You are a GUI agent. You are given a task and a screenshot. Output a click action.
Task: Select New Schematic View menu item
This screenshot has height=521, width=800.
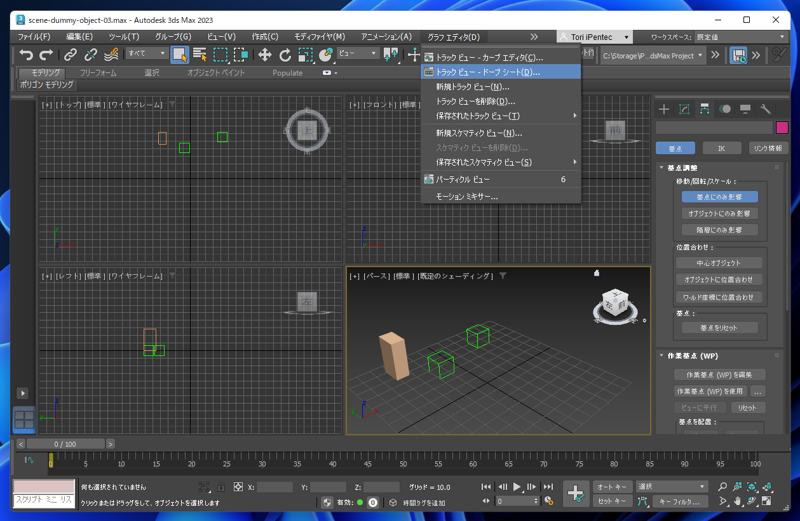point(501,133)
